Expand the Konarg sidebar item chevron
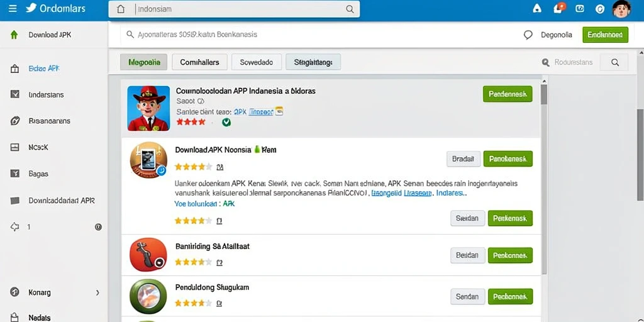This screenshot has height=322, width=644. pyautogui.click(x=97, y=293)
